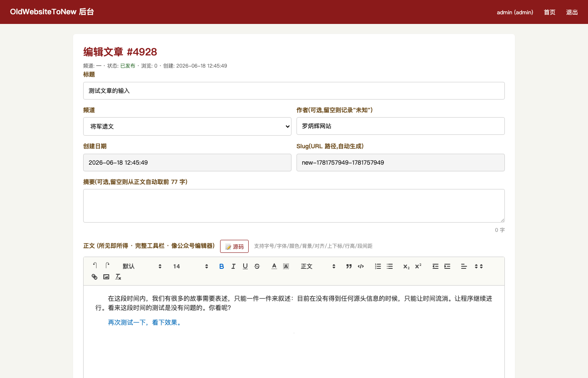Apply ordered numbered list
This screenshot has height=378, width=588.
click(x=378, y=266)
